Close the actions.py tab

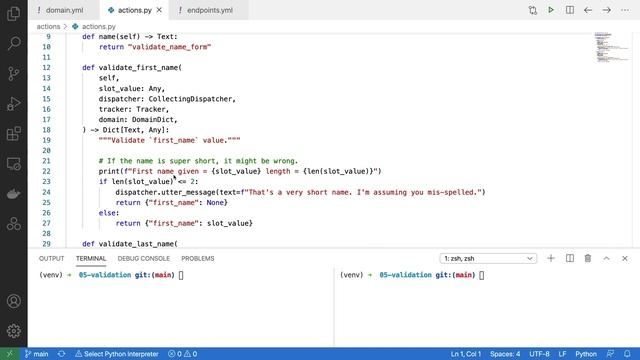coord(159,10)
